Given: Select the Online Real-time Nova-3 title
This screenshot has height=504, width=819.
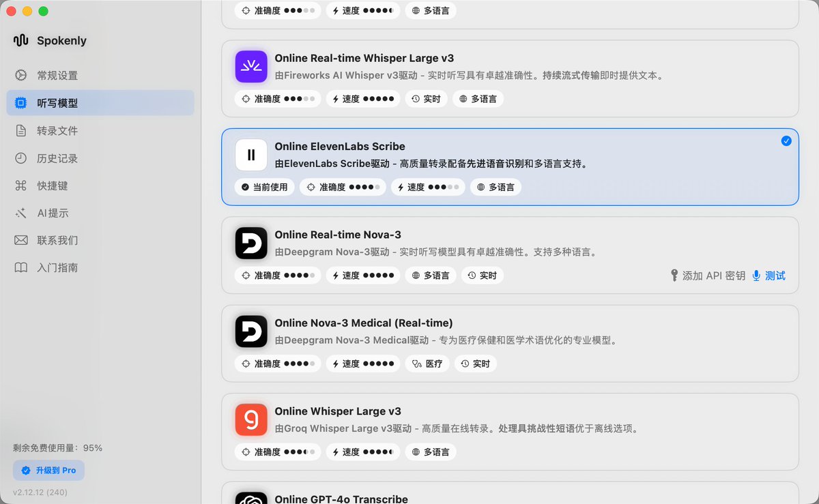Looking at the screenshot, I should [338, 235].
